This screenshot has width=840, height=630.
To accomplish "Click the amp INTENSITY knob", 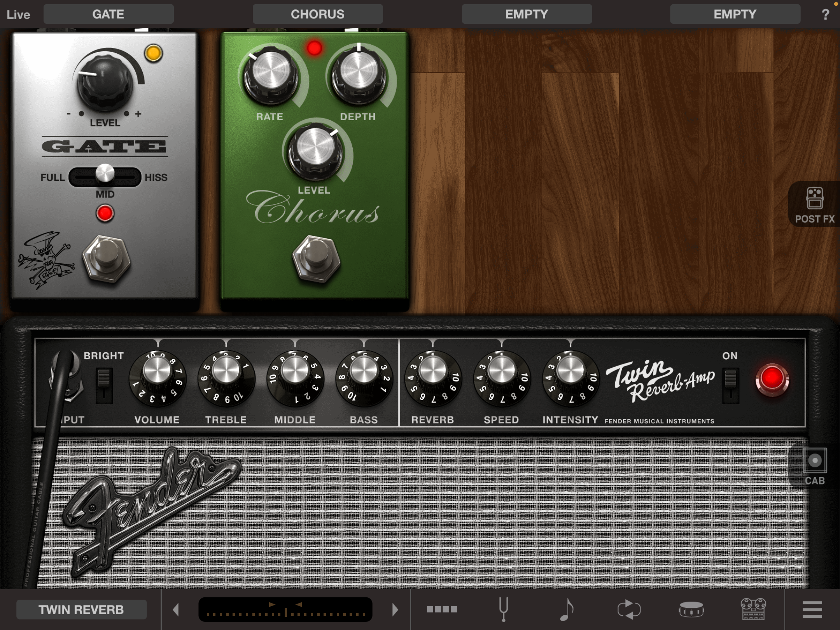I will tap(570, 378).
